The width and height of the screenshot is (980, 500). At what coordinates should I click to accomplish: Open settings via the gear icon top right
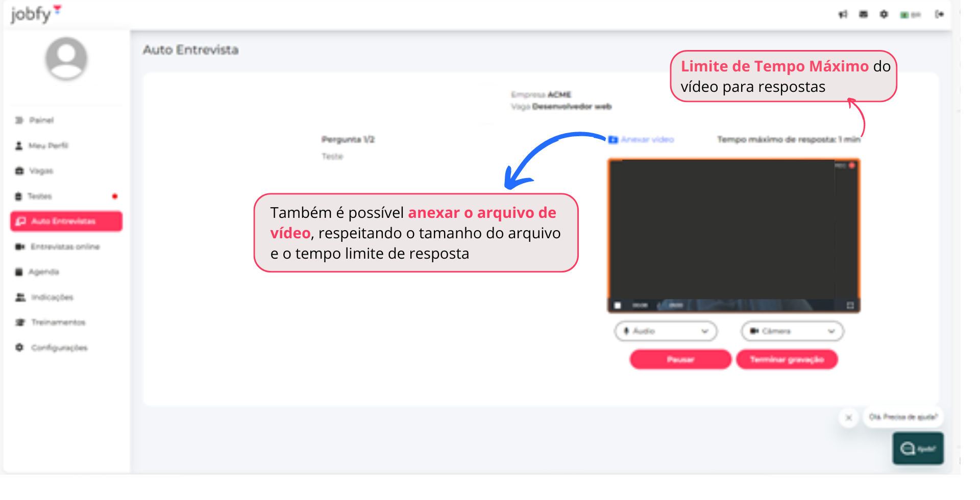coord(884,14)
